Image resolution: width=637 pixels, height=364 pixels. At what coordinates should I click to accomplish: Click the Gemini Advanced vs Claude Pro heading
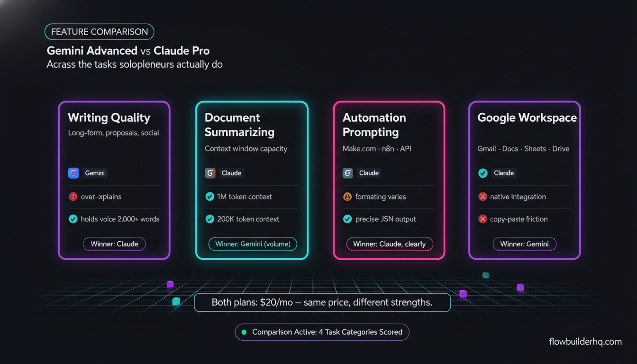(128, 51)
